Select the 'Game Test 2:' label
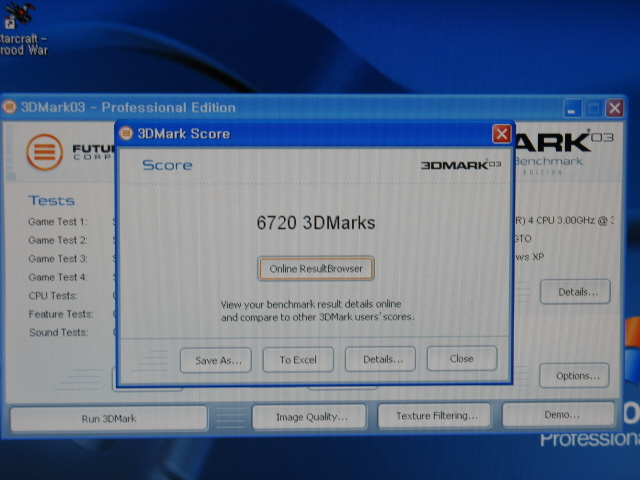Screen dimensions: 640x480 click(x=58, y=240)
